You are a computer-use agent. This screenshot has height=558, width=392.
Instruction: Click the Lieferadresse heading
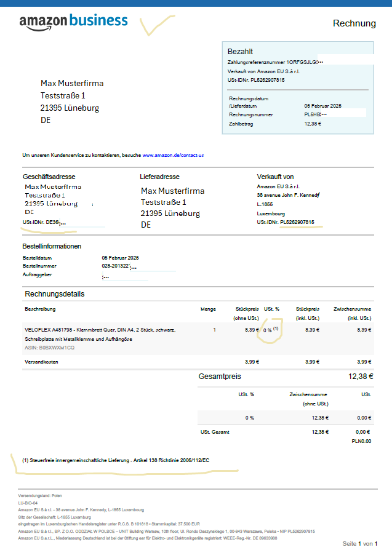tap(159, 177)
